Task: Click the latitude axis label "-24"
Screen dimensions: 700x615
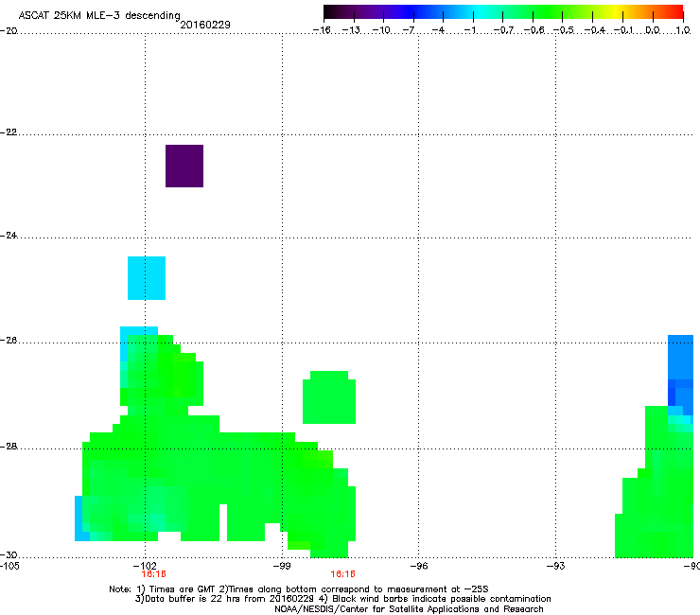Action: (9, 235)
